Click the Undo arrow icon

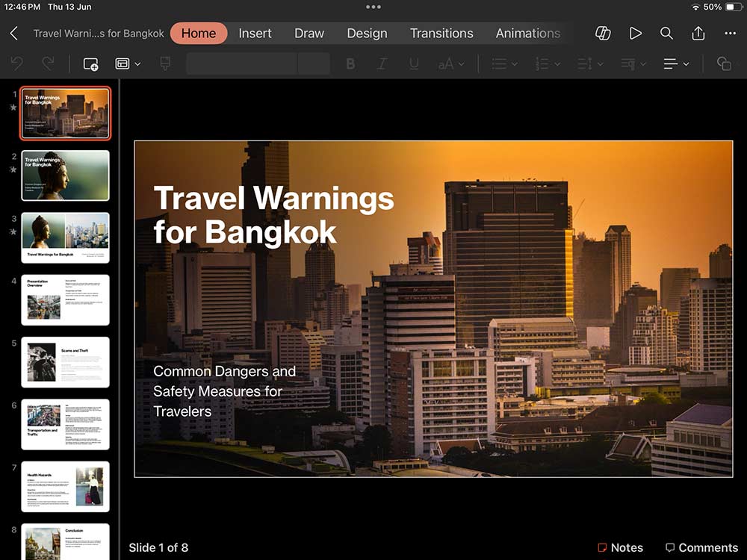point(16,63)
